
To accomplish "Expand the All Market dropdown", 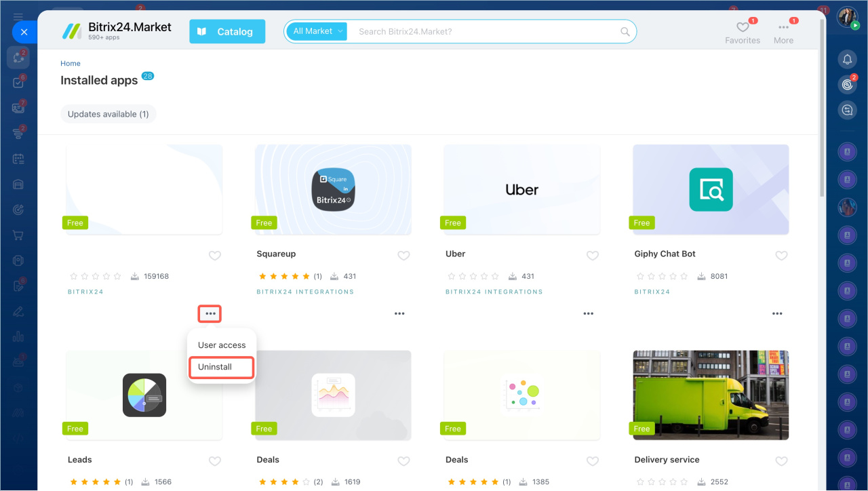I will point(317,31).
